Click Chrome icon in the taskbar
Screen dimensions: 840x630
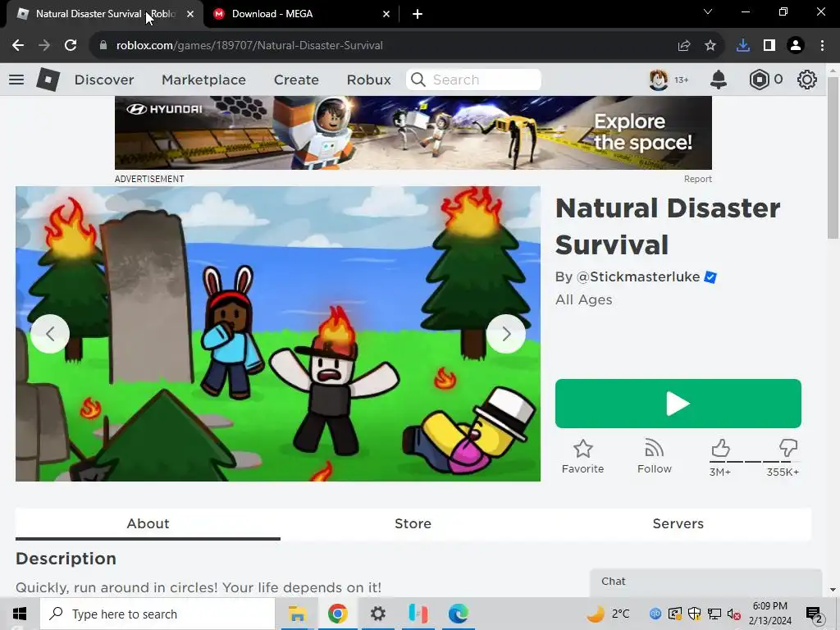(337, 614)
